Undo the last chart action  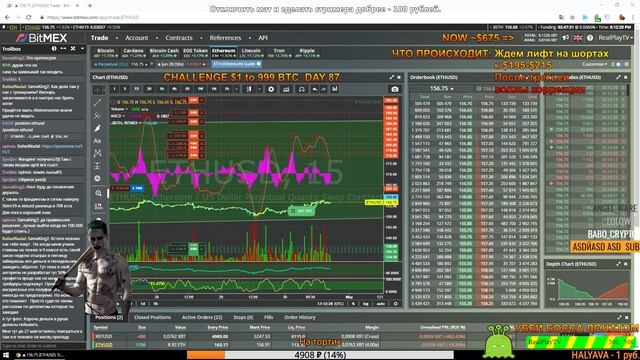click(315, 89)
